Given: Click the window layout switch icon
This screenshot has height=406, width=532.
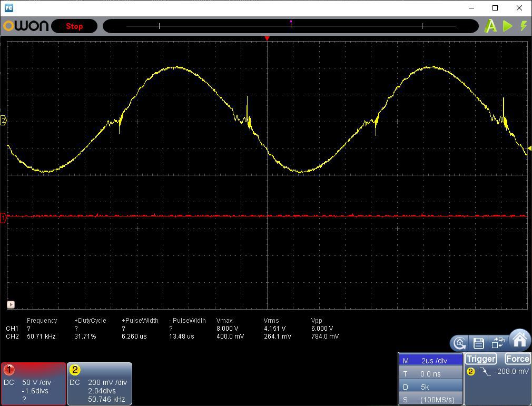Looking at the screenshot, I should pyautogui.click(x=498, y=343).
